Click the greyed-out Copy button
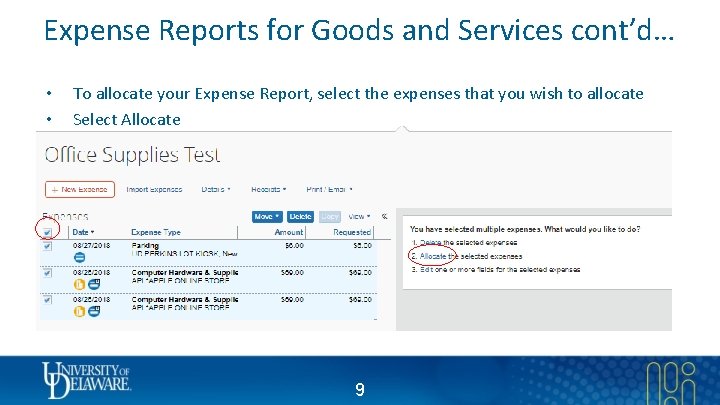Screen dimensions: 720x405 [330, 216]
